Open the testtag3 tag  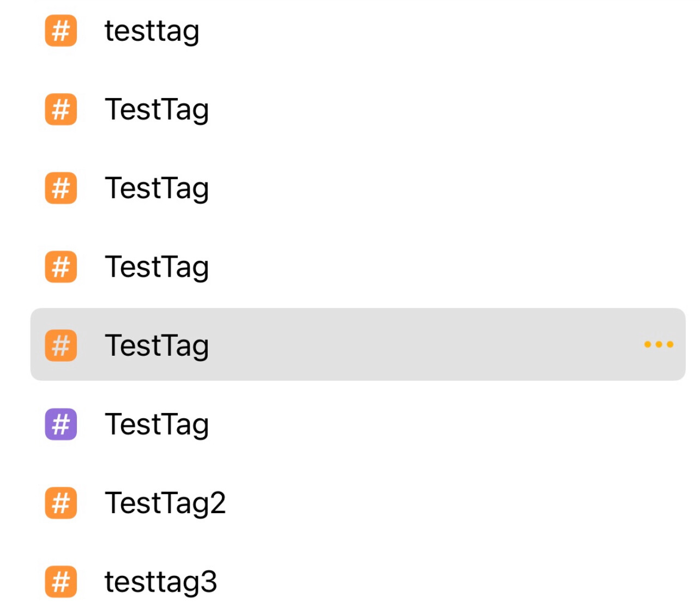(x=161, y=582)
